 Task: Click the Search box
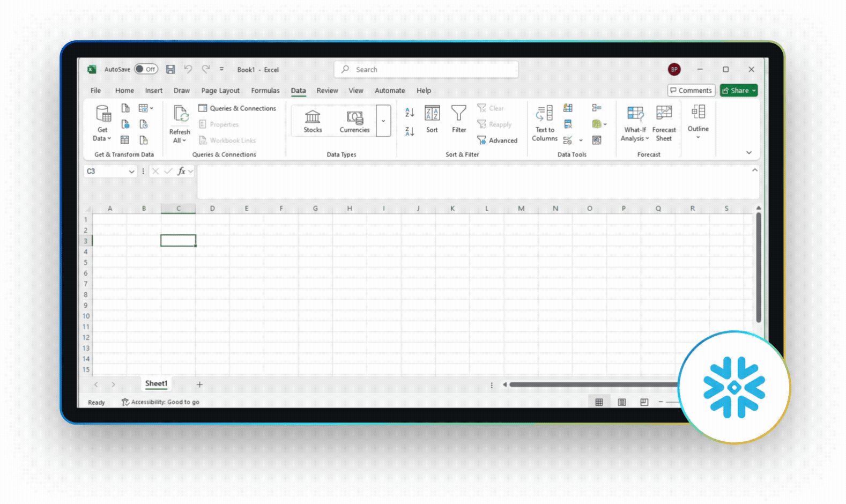(x=426, y=69)
